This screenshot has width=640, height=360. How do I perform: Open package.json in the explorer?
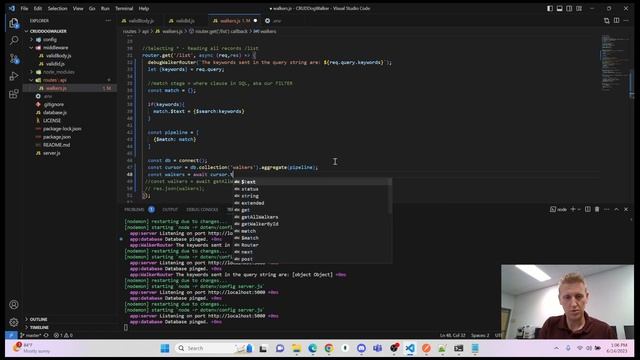(x=57, y=137)
